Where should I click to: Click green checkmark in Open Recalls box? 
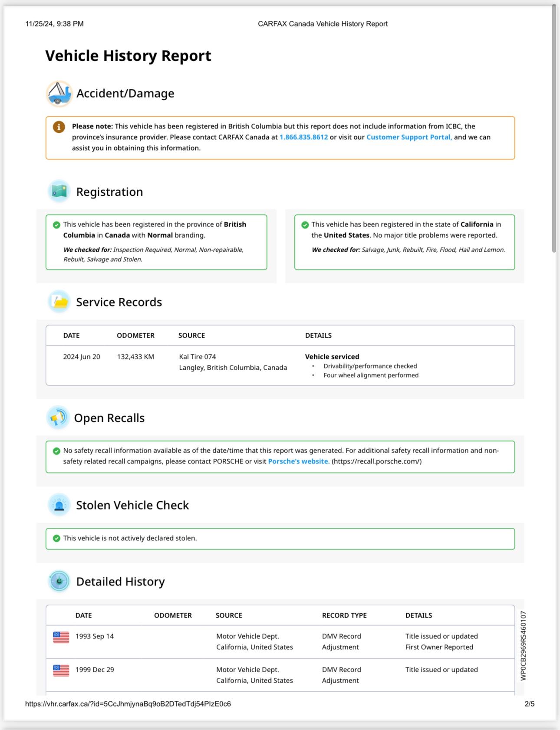tap(56, 451)
